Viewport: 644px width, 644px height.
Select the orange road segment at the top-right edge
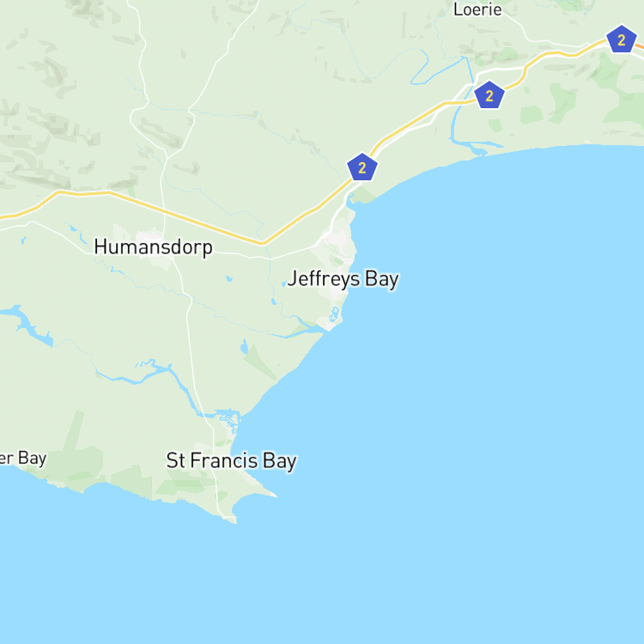(x=639, y=47)
